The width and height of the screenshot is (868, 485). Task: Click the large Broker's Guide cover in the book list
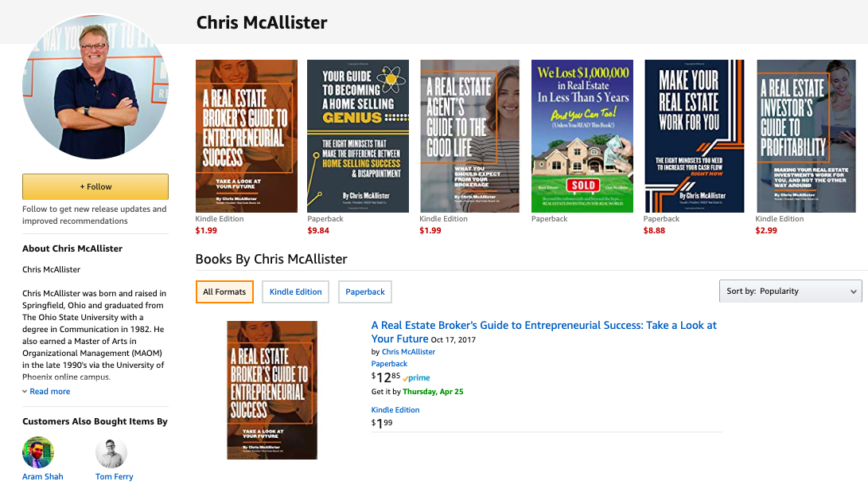[x=272, y=389]
